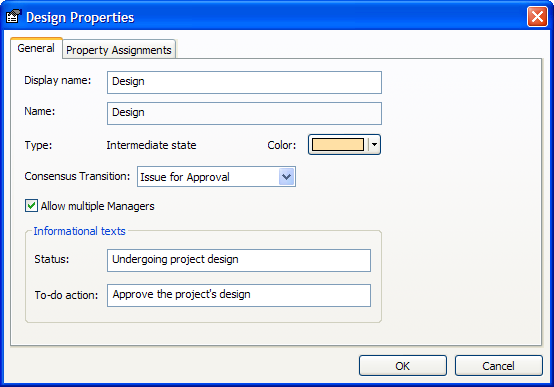Click the Intermediate state type text
Viewport: 554px width, 387px height.
(151, 145)
